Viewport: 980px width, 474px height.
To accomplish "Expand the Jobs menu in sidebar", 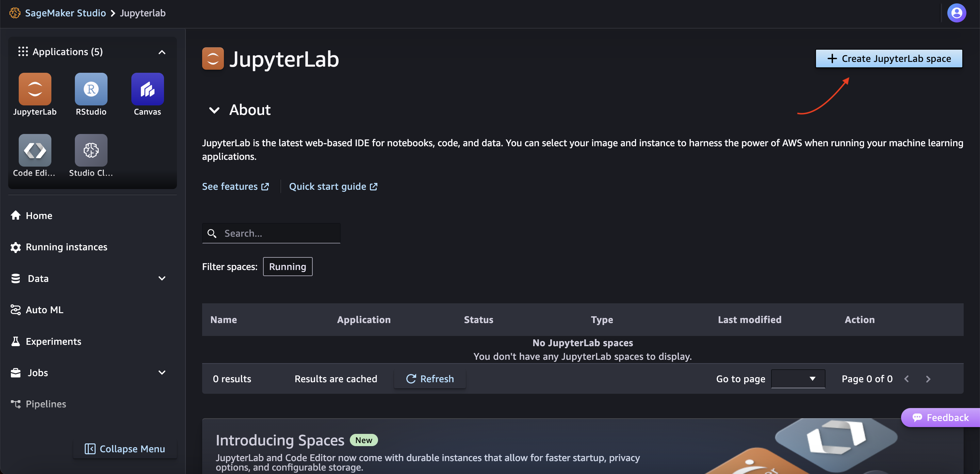I will click(x=162, y=373).
